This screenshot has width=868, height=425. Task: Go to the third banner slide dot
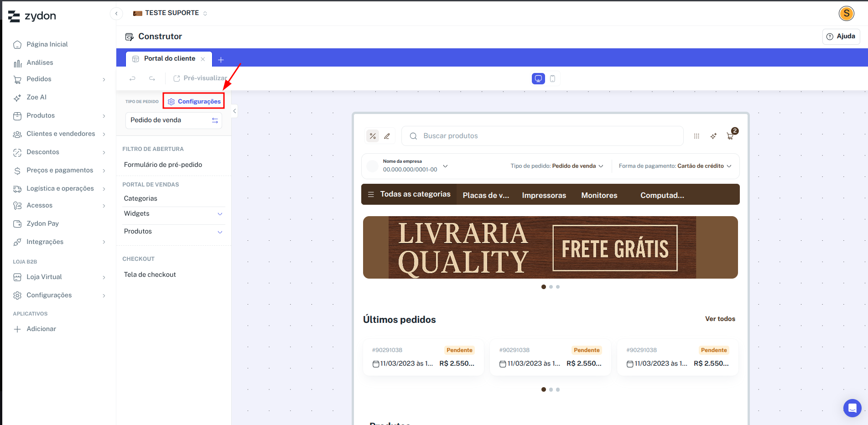pos(558,287)
